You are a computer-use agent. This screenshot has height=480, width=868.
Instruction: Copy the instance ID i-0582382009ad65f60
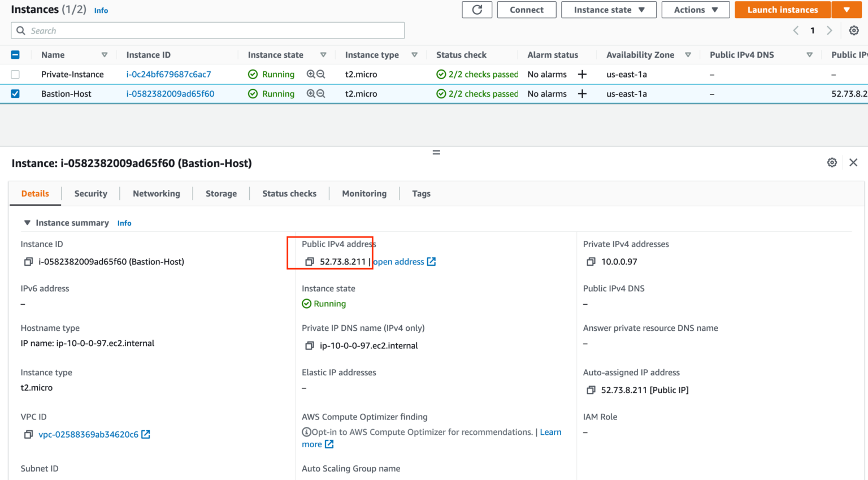point(28,261)
